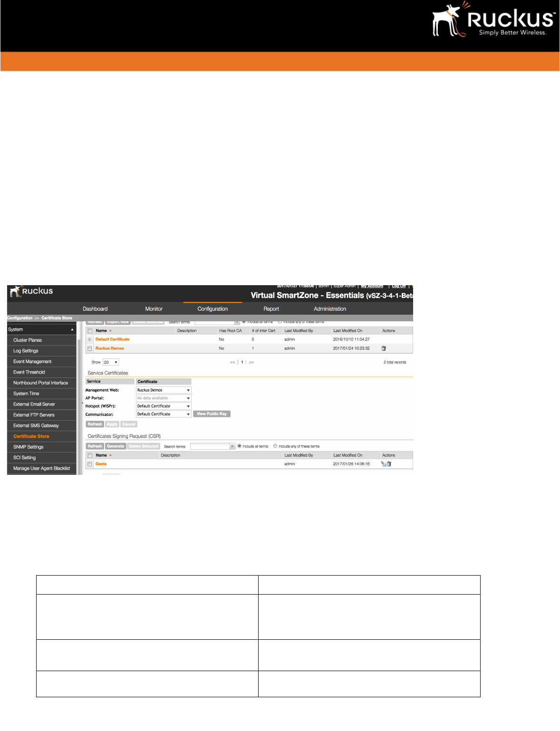Click the download icon in the Geeta CSR row
Viewport: 560px width, 731px height.
click(x=383, y=464)
